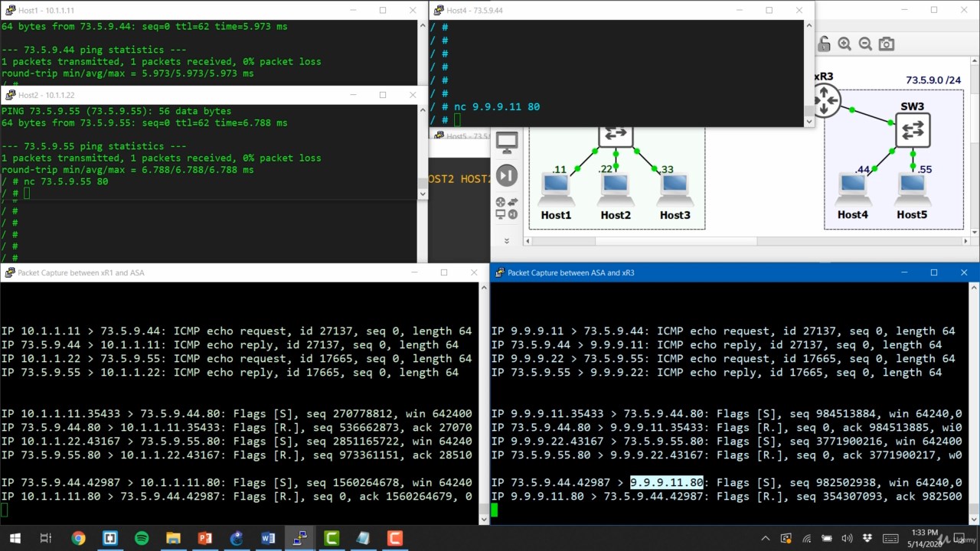
Task: Click highlighted 9.9.9.11.80 text in capture
Action: point(667,483)
